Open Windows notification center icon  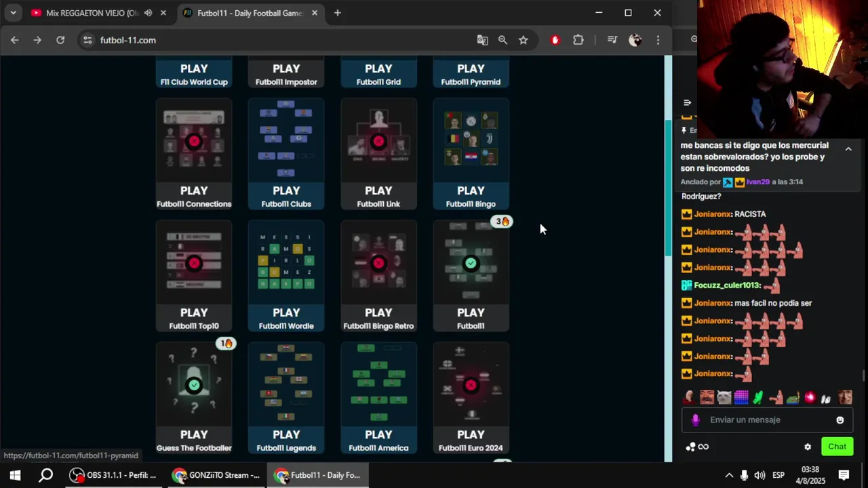[x=844, y=475]
